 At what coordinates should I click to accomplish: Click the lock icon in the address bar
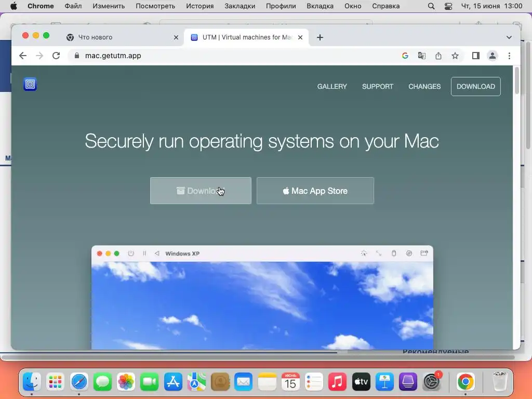coord(77,56)
